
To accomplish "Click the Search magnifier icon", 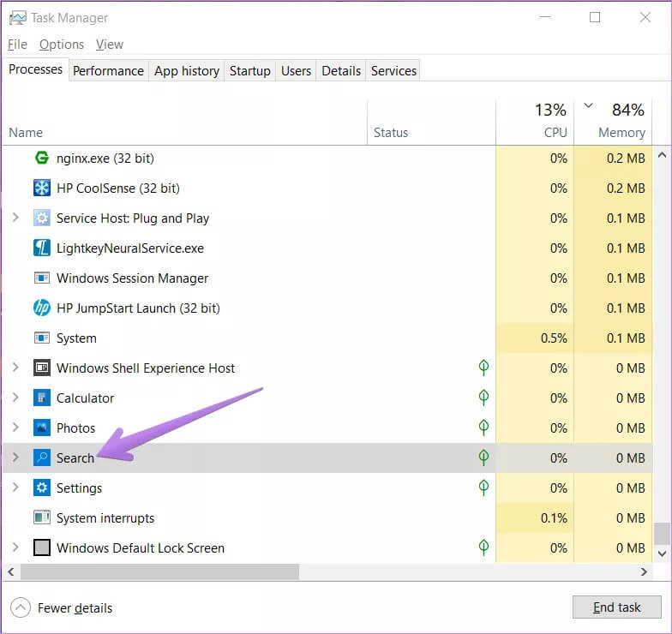I will pos(41,458).
